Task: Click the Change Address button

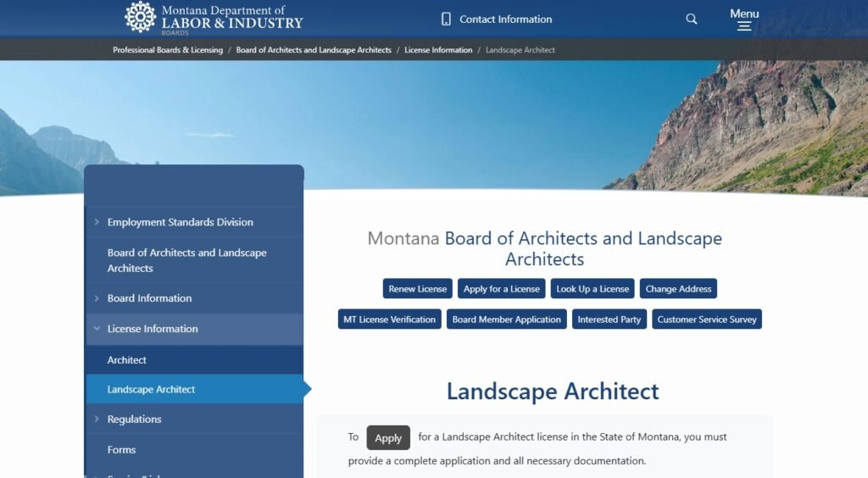Action: [678, 289]
